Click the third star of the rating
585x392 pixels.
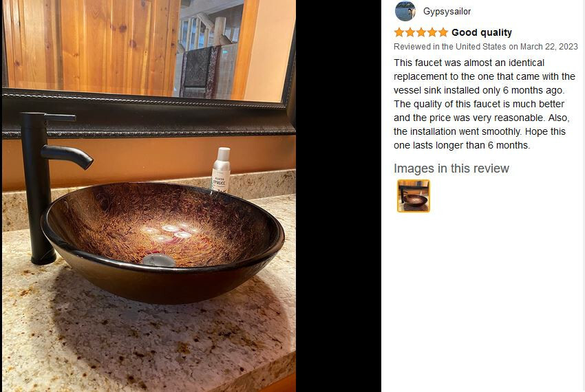421,32
